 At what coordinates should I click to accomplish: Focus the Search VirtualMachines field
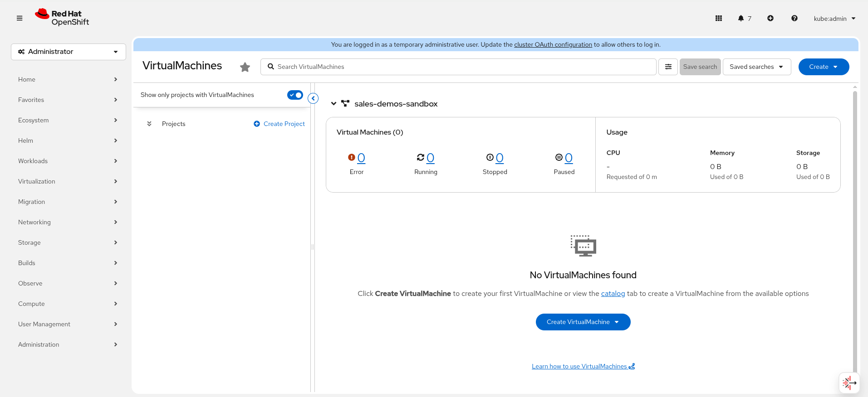pos(458,67)
